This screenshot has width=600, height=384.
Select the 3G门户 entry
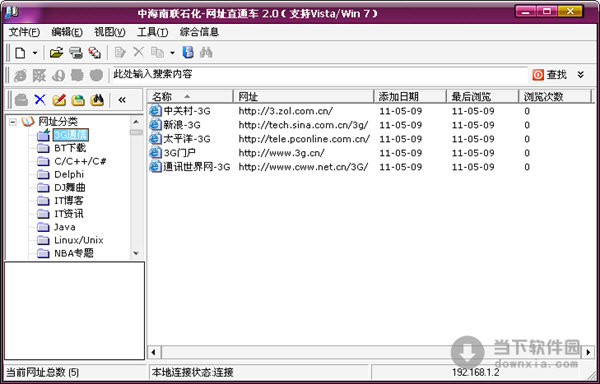[x=180, y=153]
